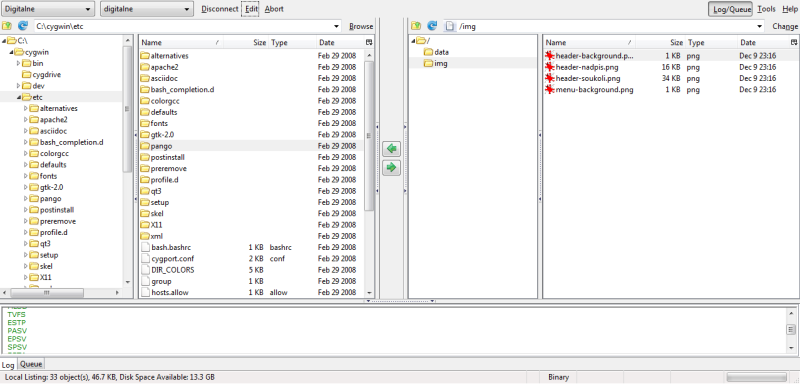Viewport: 800px width, 384px height.
Task: Click the /img remote path field
Action: pos(605,27)
